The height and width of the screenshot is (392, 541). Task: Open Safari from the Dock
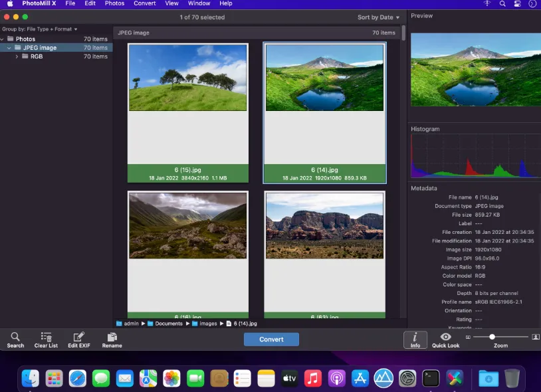(x=78, y=378)
